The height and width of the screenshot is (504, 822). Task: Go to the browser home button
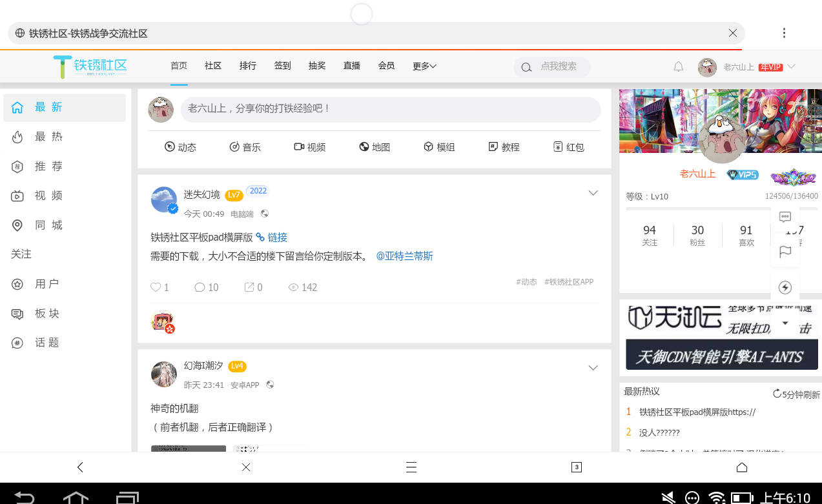pyautogui.click(x=741, y=467)
